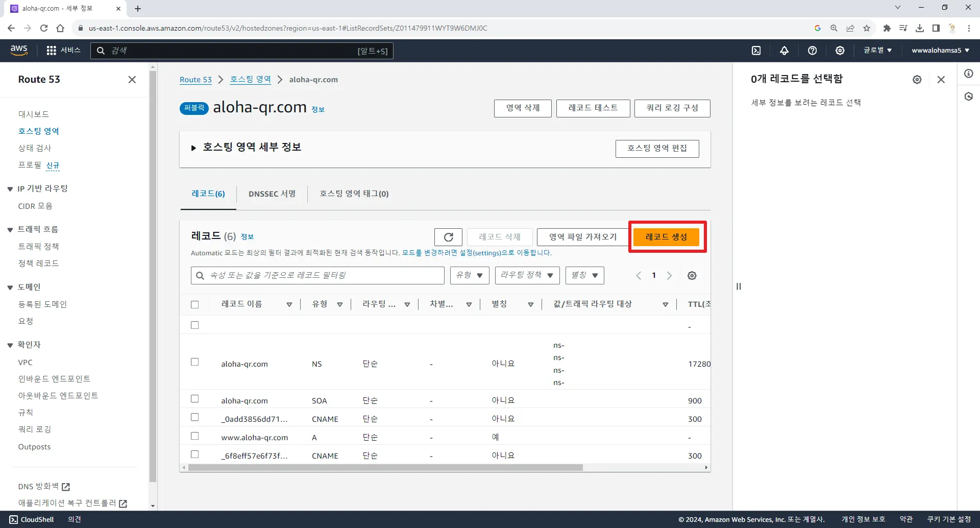Open the 글로벌 region dropdown
Screen dimensions: 980x528
[x=877, y=51]
